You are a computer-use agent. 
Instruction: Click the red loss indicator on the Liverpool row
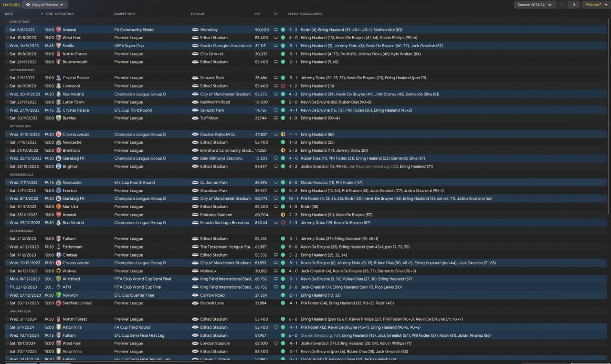tap(283, 86)
